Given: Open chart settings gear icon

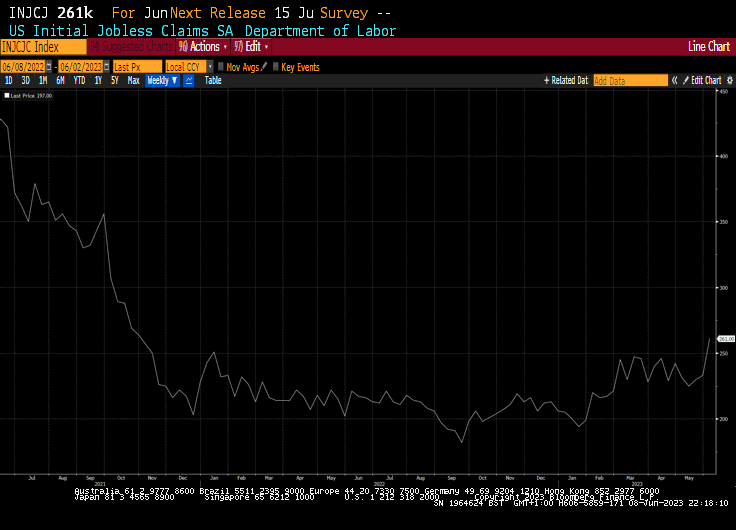Looking at the screenshot, I should tap(730, 80).
